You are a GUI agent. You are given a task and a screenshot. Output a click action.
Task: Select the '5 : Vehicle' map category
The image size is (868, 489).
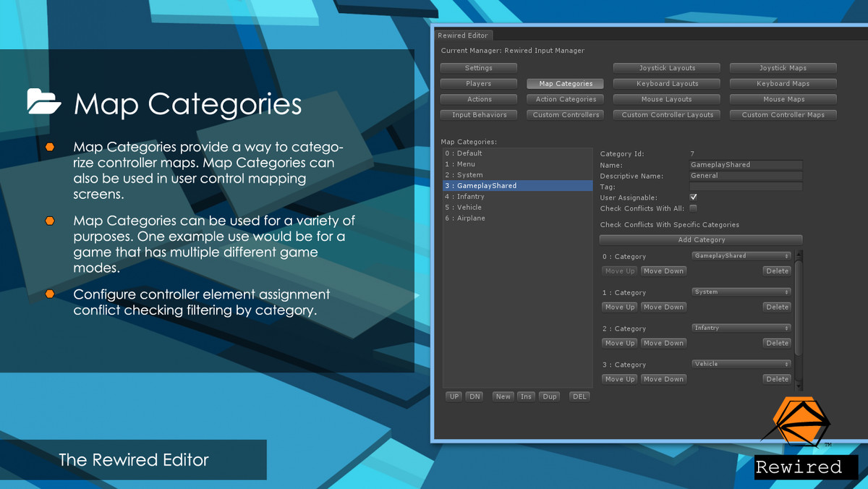[518, 208]
